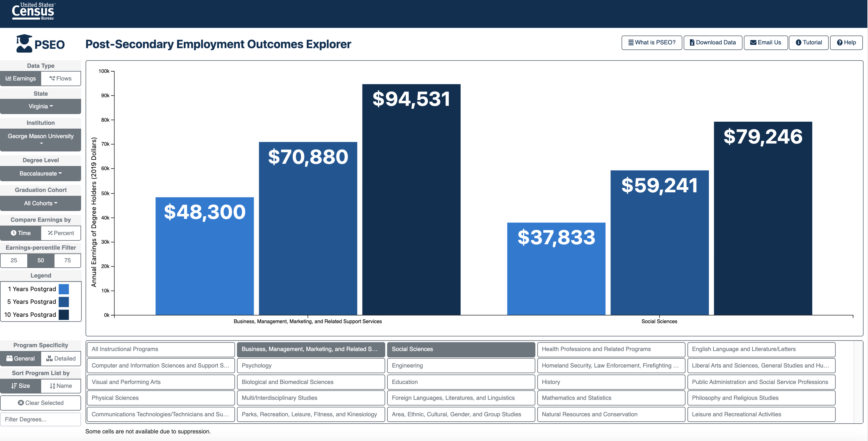The image size is (868, 441).
Task: Compare earnings by Percent
Action: [61, 233]
